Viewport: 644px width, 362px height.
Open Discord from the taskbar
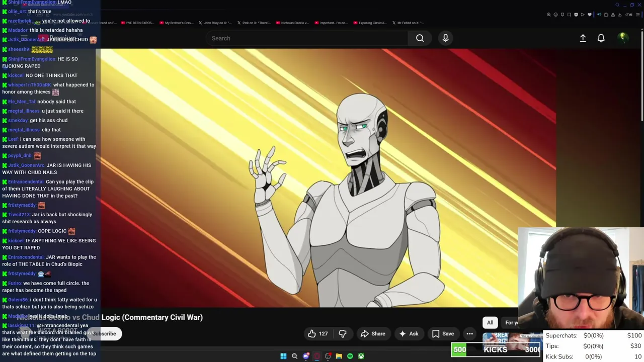[306, 356]
